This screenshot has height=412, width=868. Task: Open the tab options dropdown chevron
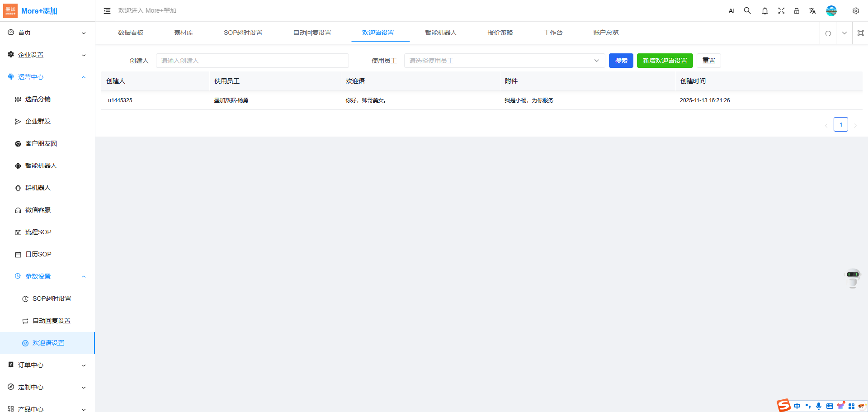coord(844,33)
